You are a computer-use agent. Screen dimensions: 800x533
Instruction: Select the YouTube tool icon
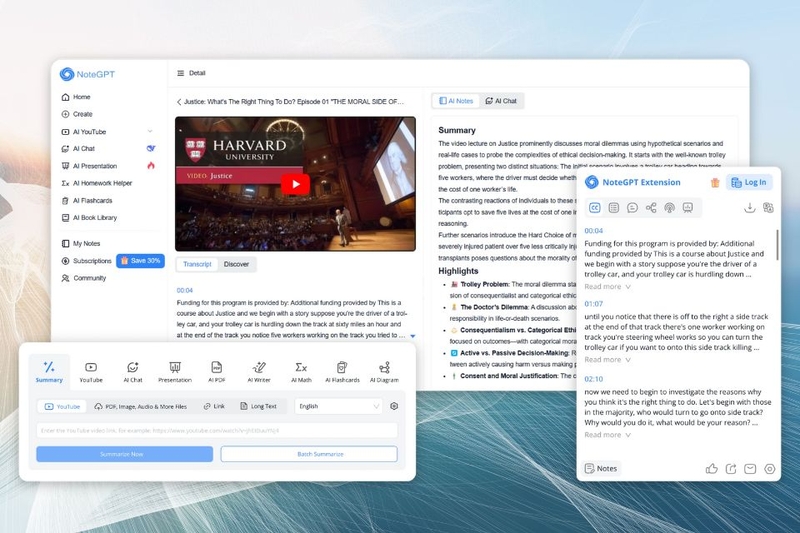91,372
